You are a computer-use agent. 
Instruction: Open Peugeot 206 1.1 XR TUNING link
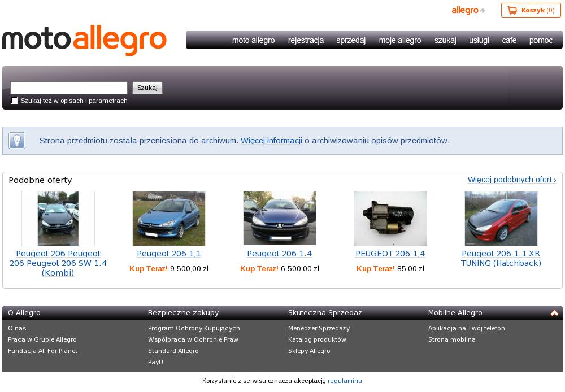501,258
